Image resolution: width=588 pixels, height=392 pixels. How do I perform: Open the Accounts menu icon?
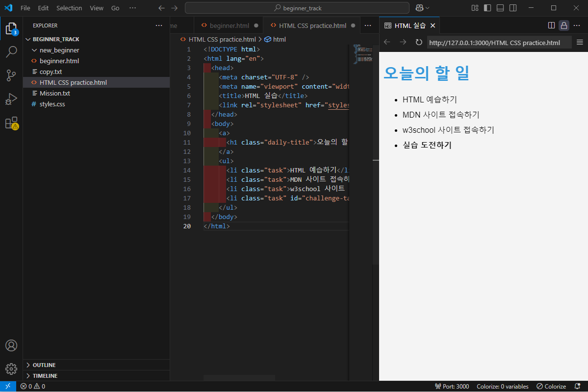[x=11, y=345]
